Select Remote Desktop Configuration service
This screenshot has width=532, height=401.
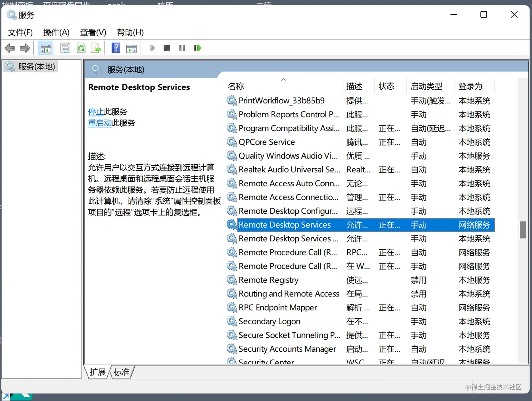click(360, 211)
